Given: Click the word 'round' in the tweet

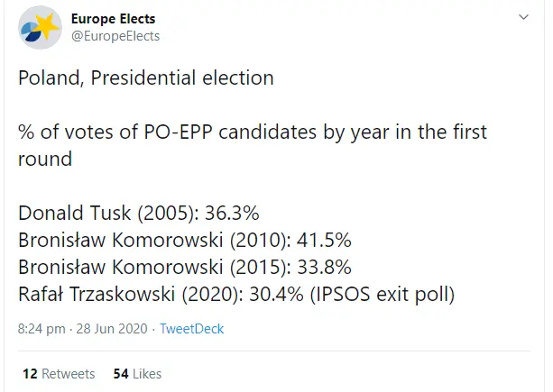Looking at the screenshot, I should [x=42, y=159].
